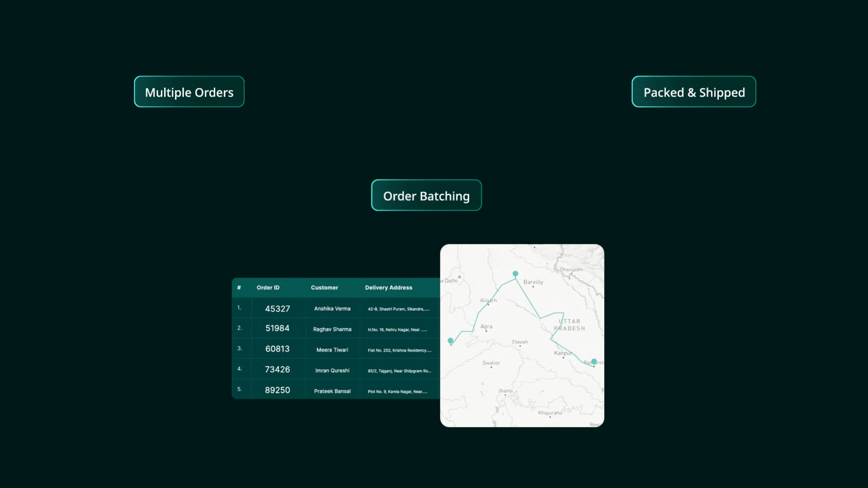Screen dimensions: 868x488
Task: Select order 89250 in table
Action: pyautogui.click(x=277, y=390)
